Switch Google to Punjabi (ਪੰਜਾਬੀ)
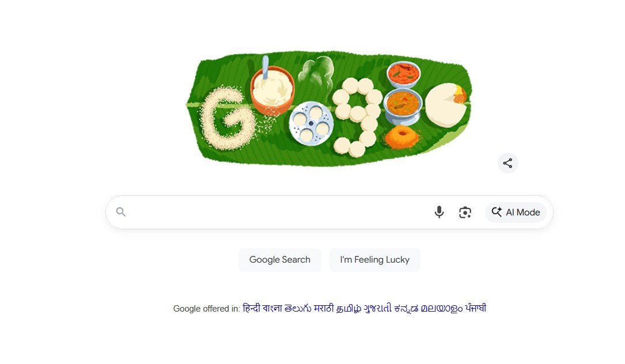The height and width of the screenshot is (364, 625). click(476, 308)
